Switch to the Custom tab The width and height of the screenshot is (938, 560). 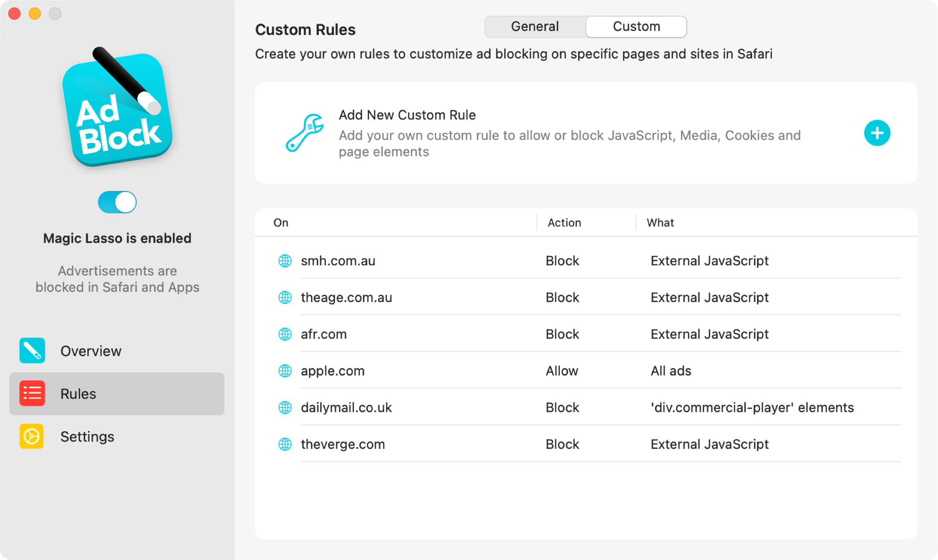click(x=636, y=27)
